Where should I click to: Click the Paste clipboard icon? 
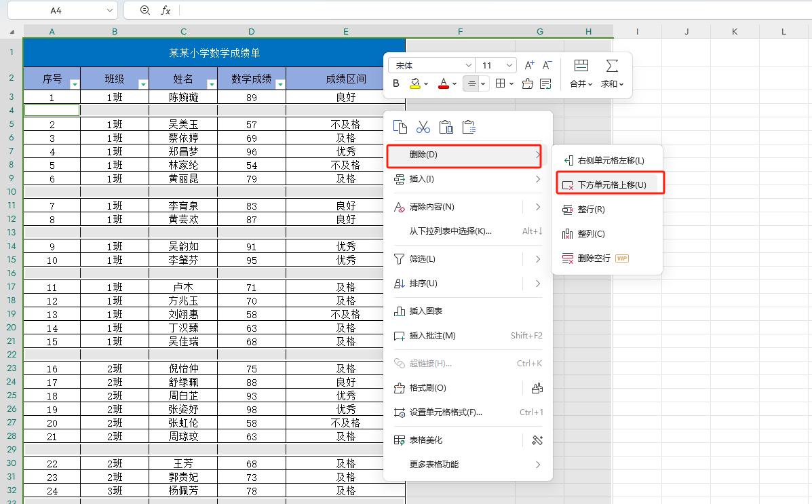[x=446, y=127]
